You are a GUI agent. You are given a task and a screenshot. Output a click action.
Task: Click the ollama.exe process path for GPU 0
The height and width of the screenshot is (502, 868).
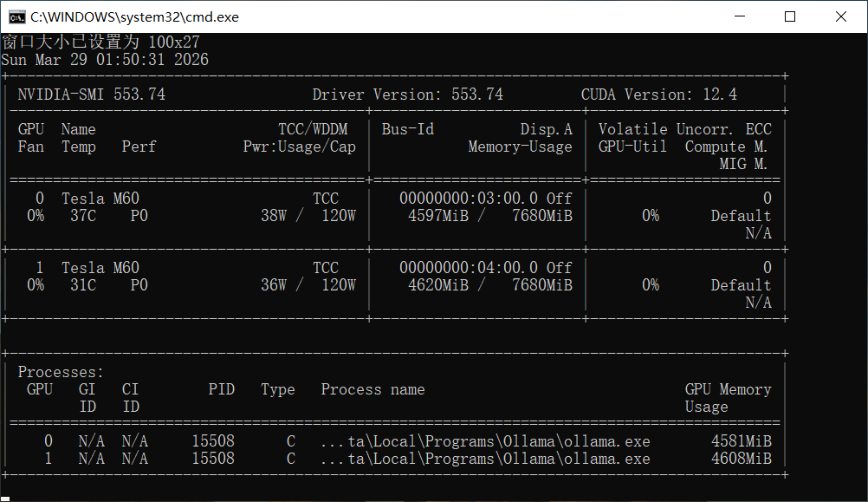click(485, 441)
